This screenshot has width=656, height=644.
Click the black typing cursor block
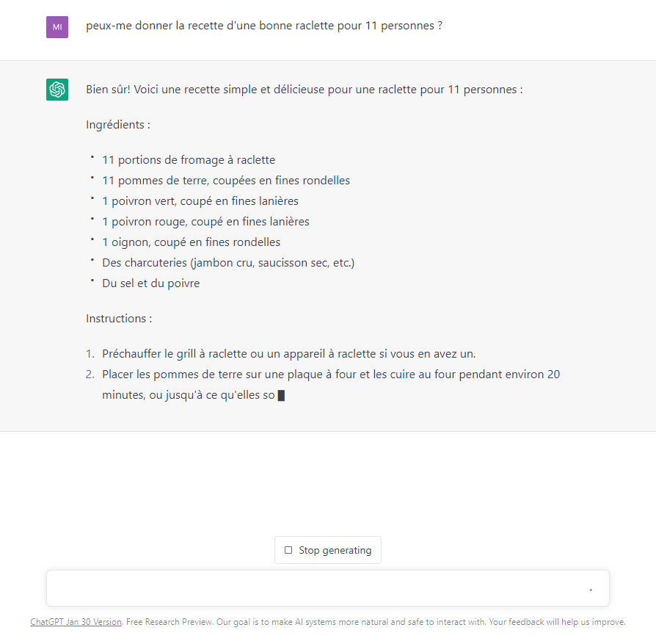281,396
